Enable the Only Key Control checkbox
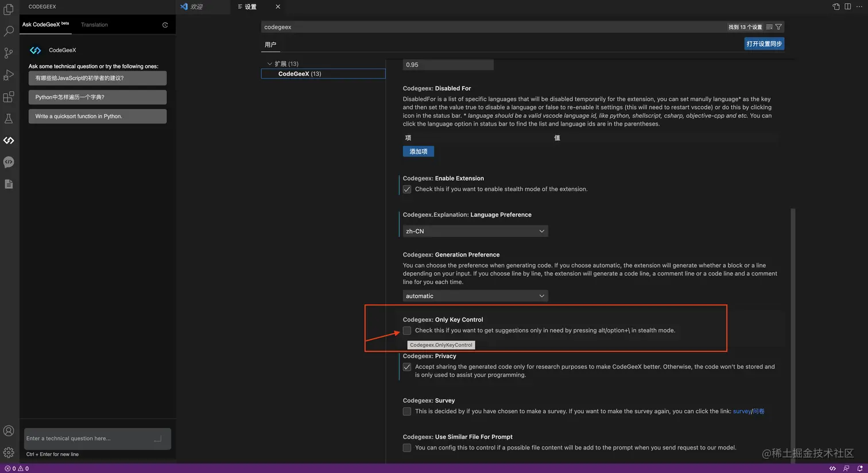868x473 pixels. coord(407,331)
